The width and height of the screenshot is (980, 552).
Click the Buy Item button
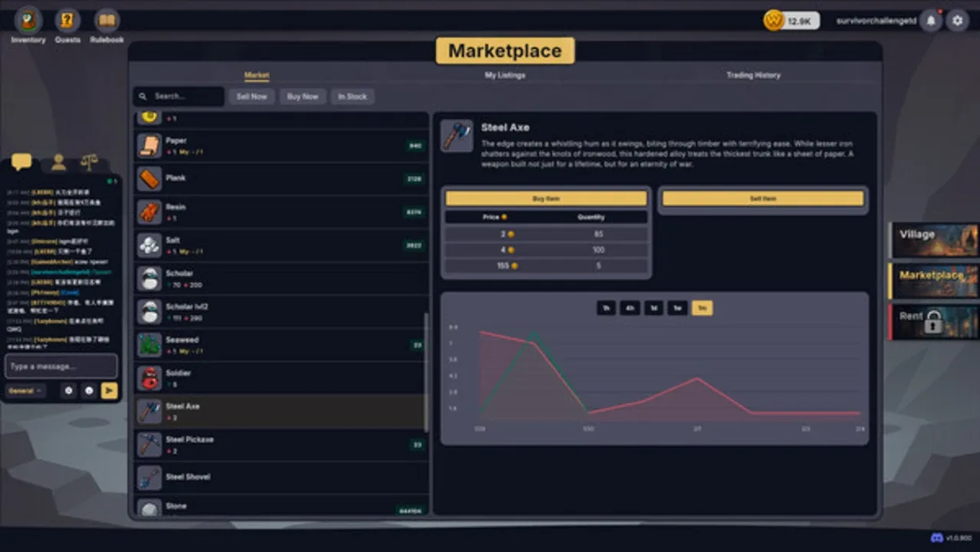coord(546,199)
